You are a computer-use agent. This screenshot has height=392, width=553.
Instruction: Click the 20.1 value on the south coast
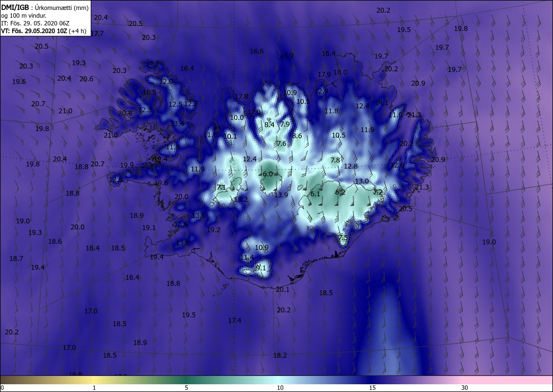[x=283, y=289]
